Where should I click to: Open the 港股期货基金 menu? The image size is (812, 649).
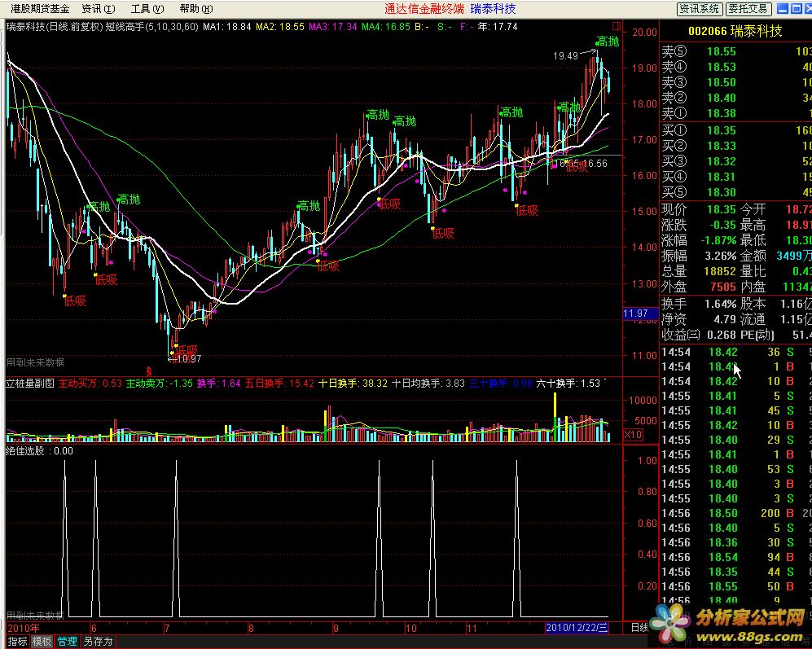(40, 9)
